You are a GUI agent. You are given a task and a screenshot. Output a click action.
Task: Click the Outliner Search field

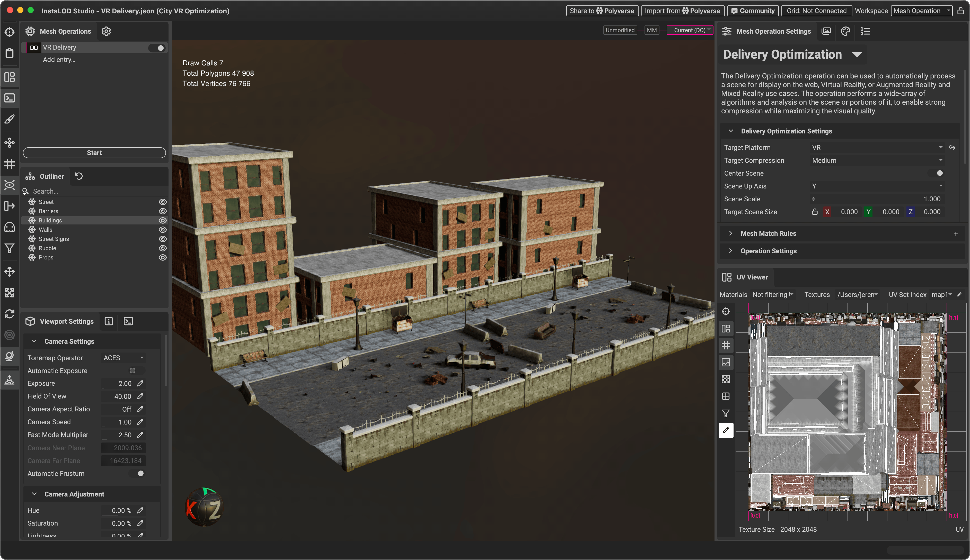click(x=92, y=191)
